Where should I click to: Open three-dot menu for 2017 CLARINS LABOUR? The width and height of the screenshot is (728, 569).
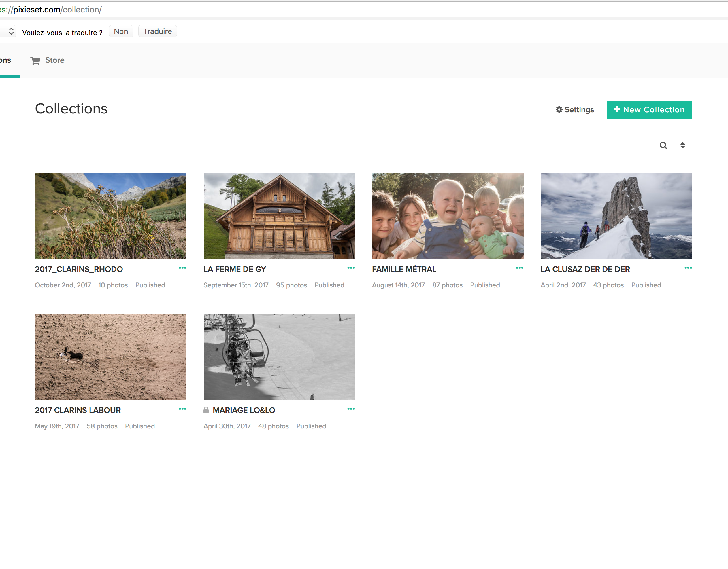click(x=182, y=409)
